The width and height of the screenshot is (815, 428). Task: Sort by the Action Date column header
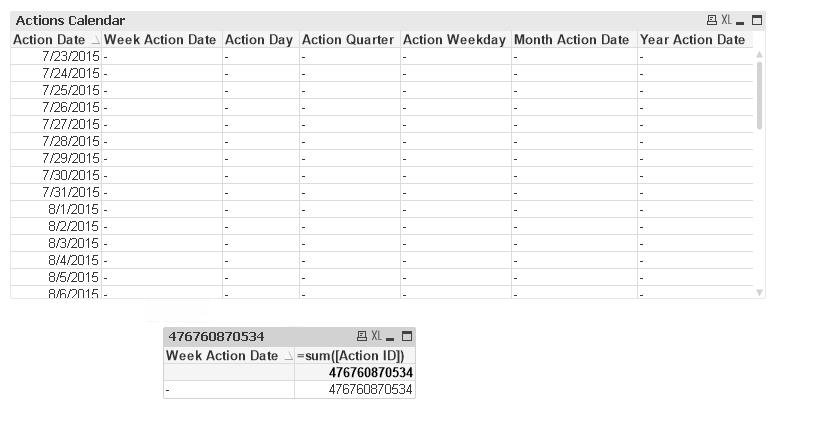tap(51, 39)
